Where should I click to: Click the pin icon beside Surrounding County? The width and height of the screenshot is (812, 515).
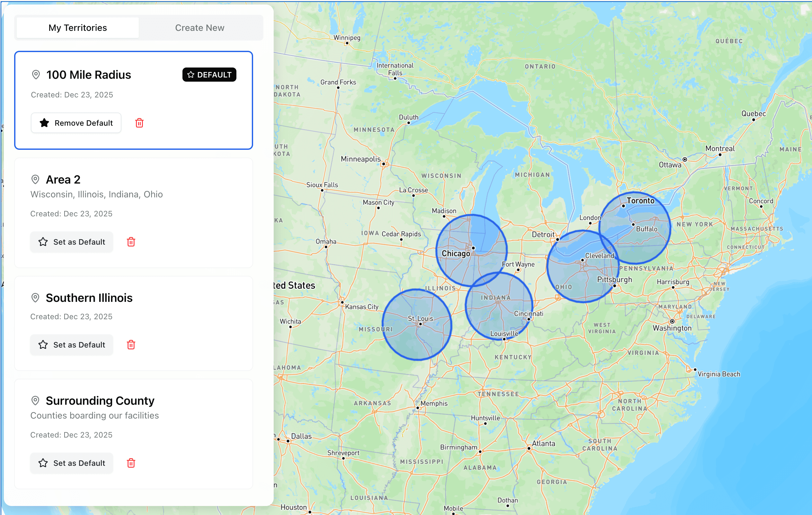[x=35, y=401]
